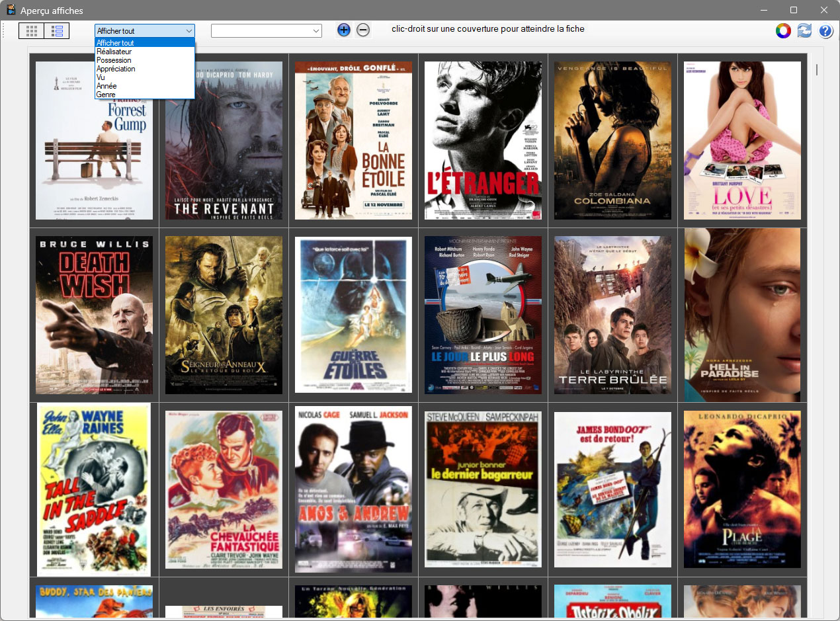Click the minus zoom-out button
Image resolution: width=840 pixels, height=621 pixels.
pos(363,30)
